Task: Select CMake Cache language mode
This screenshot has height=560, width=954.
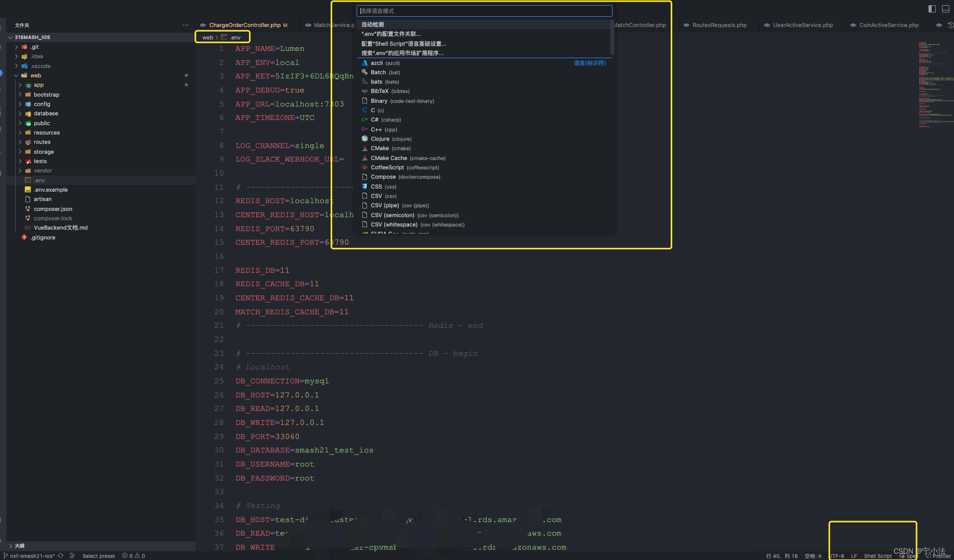Action: click(484, 158)
